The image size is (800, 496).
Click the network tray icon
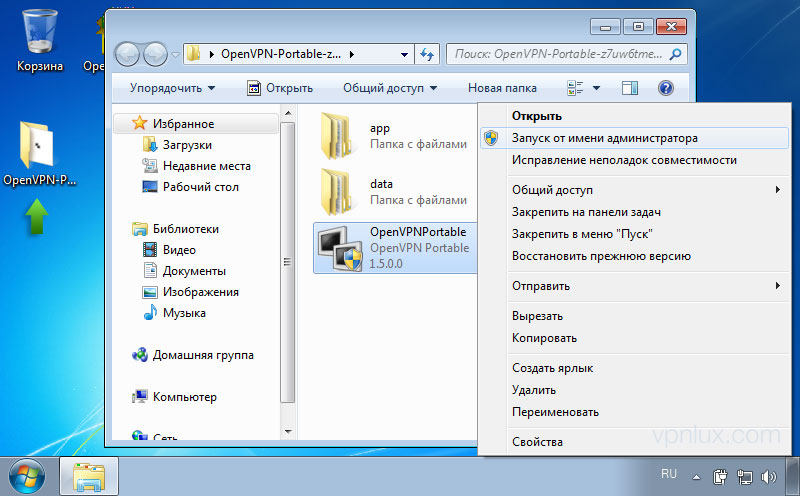[x=744, y=477]
